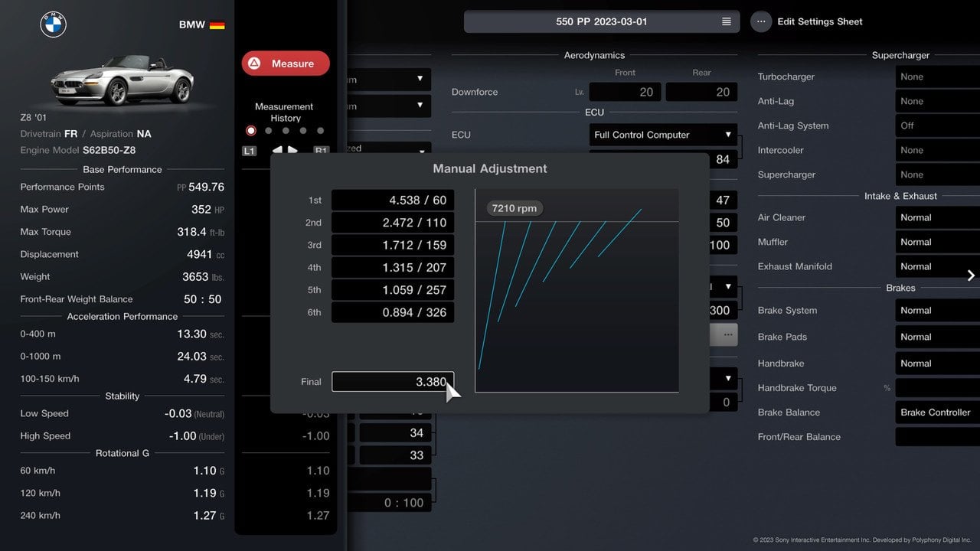Click the Front downforce value 20
This screenshot has width=980, height=551.
pos(625,92)
